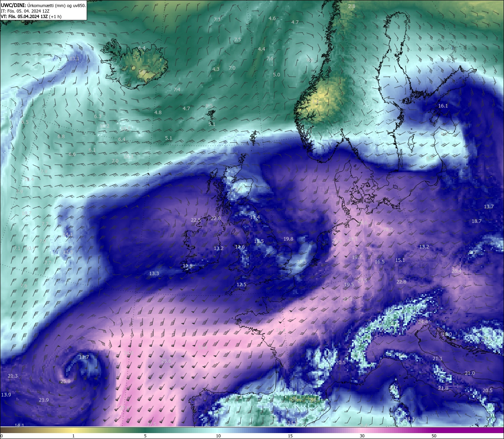Click the value 7.3 north of Iceland
504x439 pixels.
217,20
